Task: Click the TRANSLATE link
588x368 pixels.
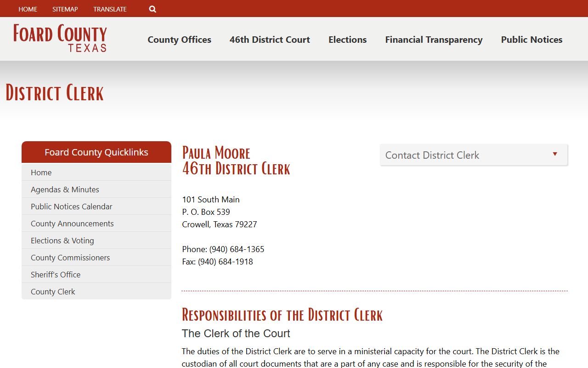Action: [x=110, y=9]
